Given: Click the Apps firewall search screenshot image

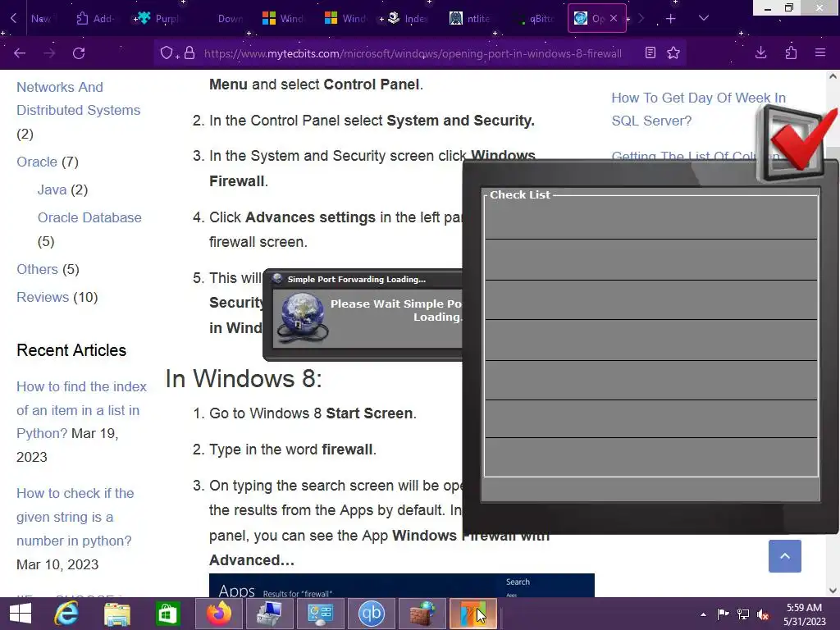Looking at the screenshot, I should pos(402,585).
